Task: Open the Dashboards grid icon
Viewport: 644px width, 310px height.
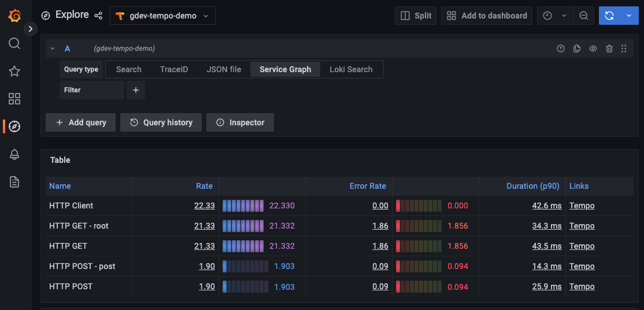Action: (x=15, y=99)
